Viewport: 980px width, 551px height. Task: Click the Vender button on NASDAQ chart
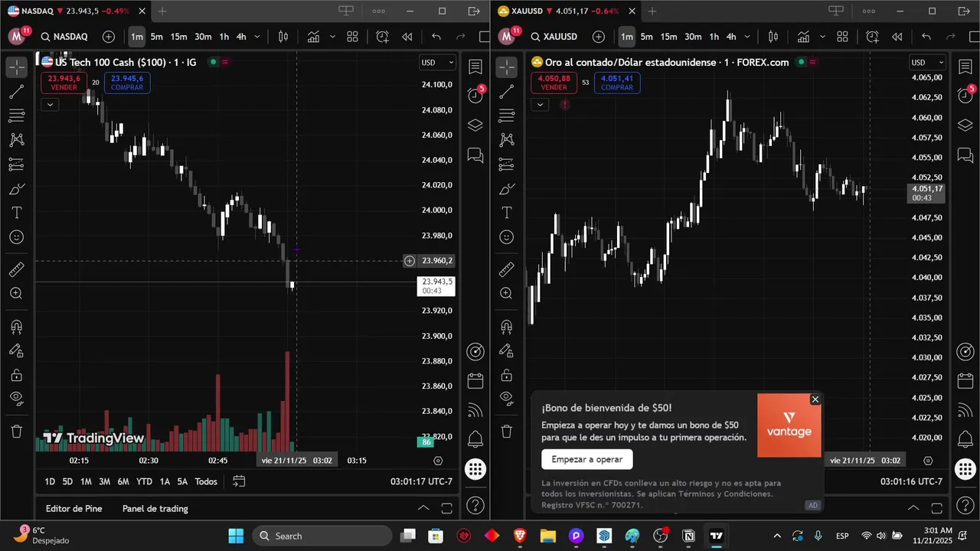[x=64, y=83]
